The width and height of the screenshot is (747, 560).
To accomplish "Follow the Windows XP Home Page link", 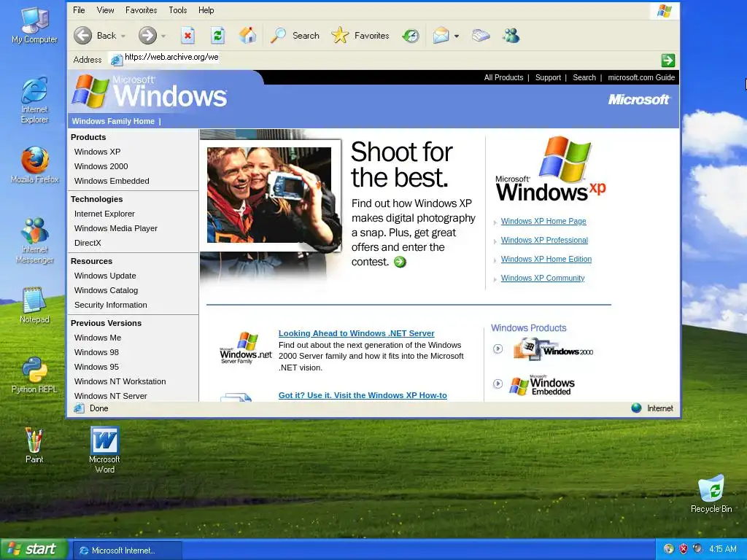I will click(543, 221).
